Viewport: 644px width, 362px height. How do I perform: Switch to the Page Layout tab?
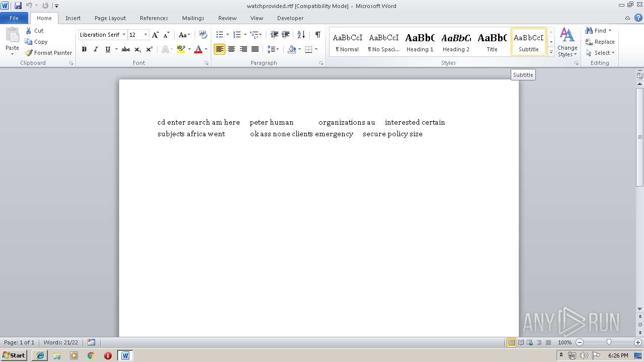coord(110,18)
